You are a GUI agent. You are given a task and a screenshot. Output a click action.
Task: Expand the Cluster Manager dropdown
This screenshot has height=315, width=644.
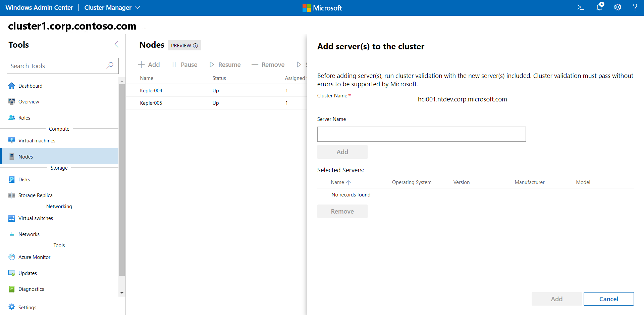pos(112,8)
